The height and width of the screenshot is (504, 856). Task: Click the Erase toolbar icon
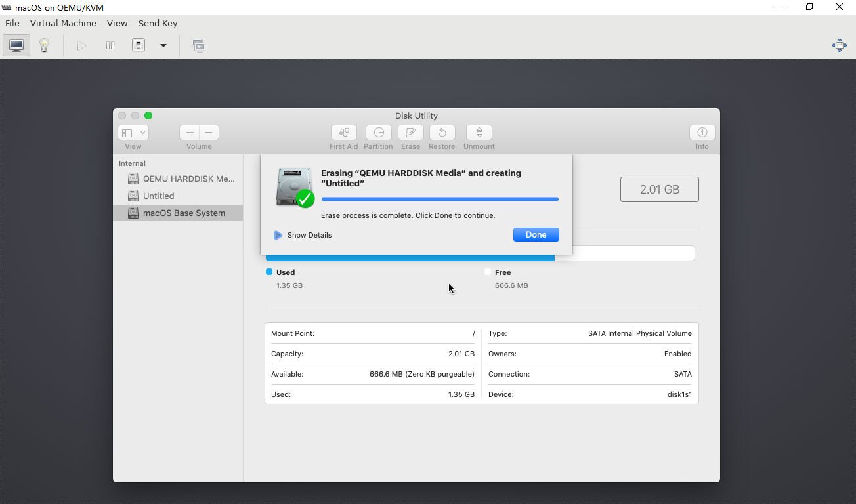pyautogui.click(x=410, y=133)
